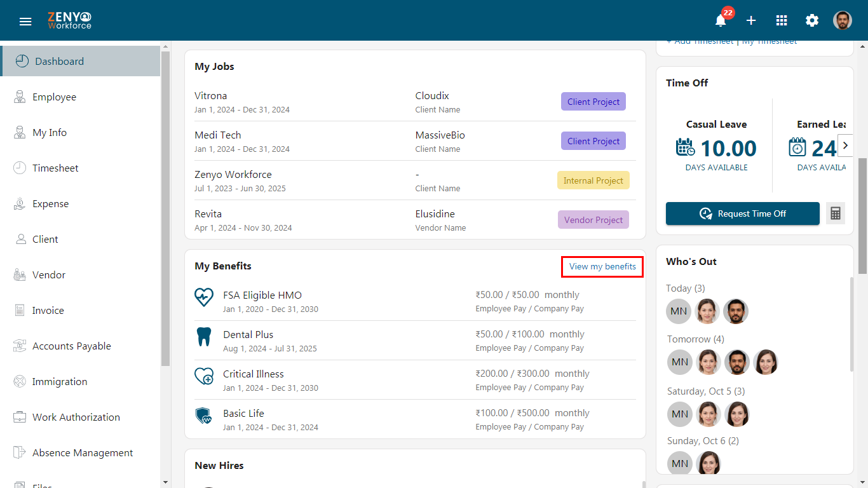Open settings gear in header

[x=812, y=20]
